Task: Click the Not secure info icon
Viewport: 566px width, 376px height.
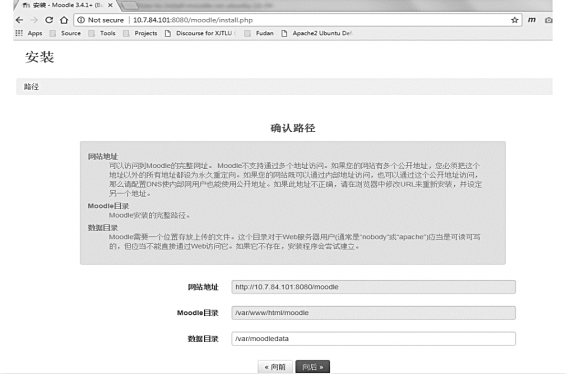Action: click(81, 20)
